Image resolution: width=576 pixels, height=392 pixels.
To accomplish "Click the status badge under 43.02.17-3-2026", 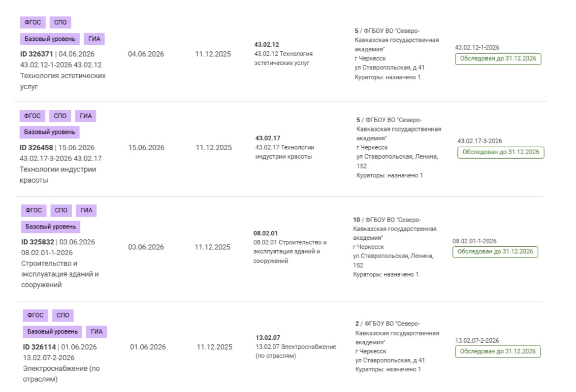I will tap(501, 152).
